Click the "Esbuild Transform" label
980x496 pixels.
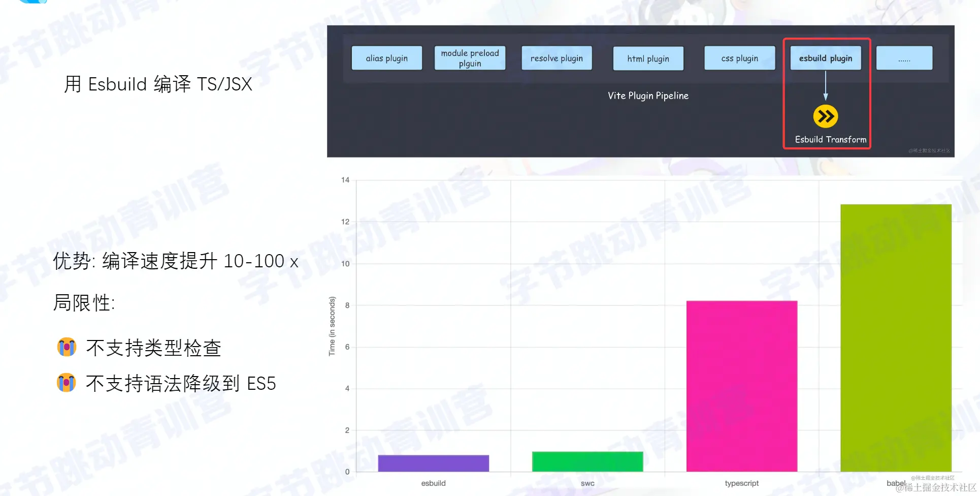831,139
